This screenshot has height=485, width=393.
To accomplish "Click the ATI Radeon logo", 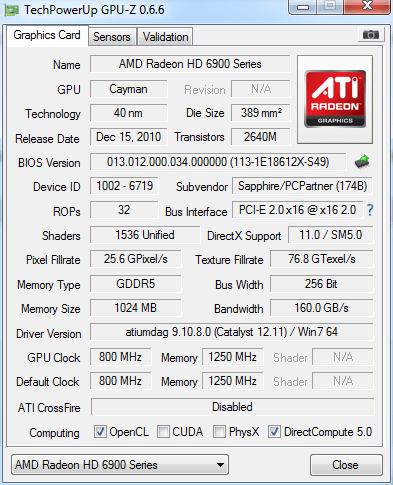I will click(335, 99).
